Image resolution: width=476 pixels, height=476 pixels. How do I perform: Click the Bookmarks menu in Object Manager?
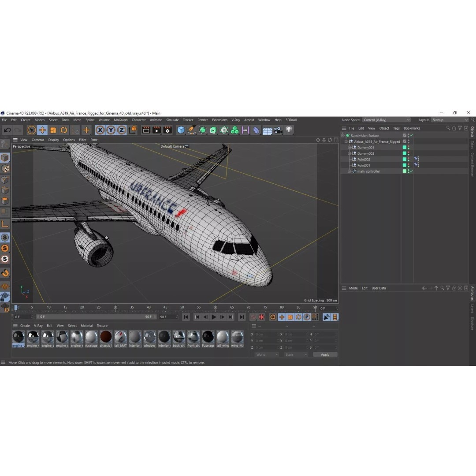click(x=412, y=128)
